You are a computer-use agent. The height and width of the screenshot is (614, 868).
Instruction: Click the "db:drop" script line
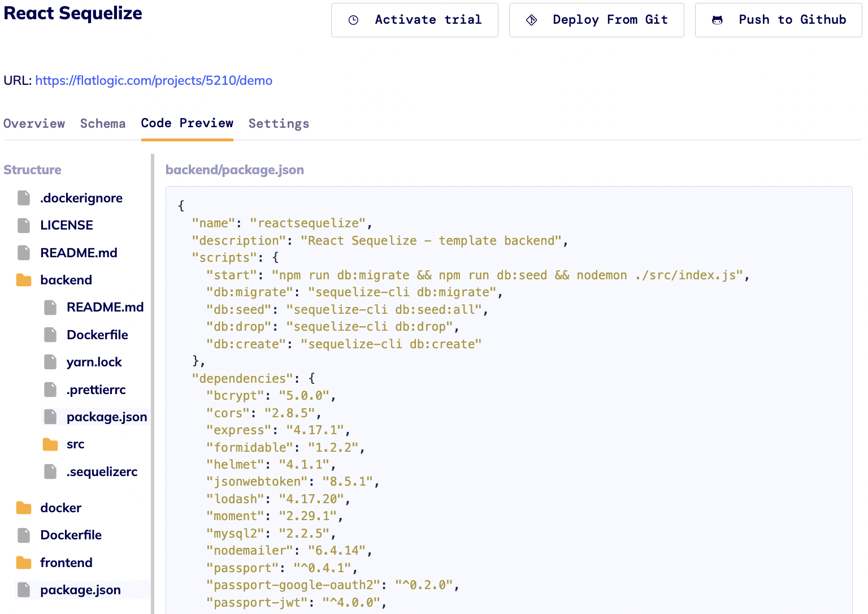pyautogui.click(x=332, y=327)
